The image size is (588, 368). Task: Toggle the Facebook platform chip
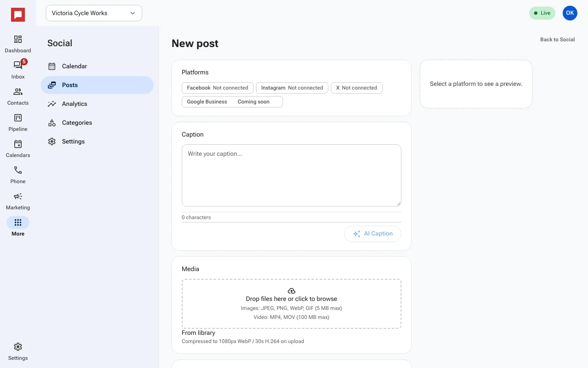coord(218,88)
